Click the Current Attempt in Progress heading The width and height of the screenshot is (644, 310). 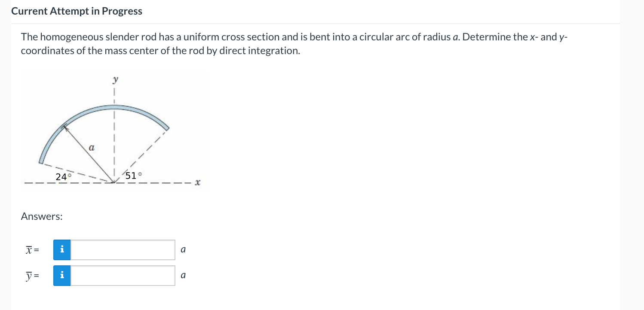(x=77, y=12)
